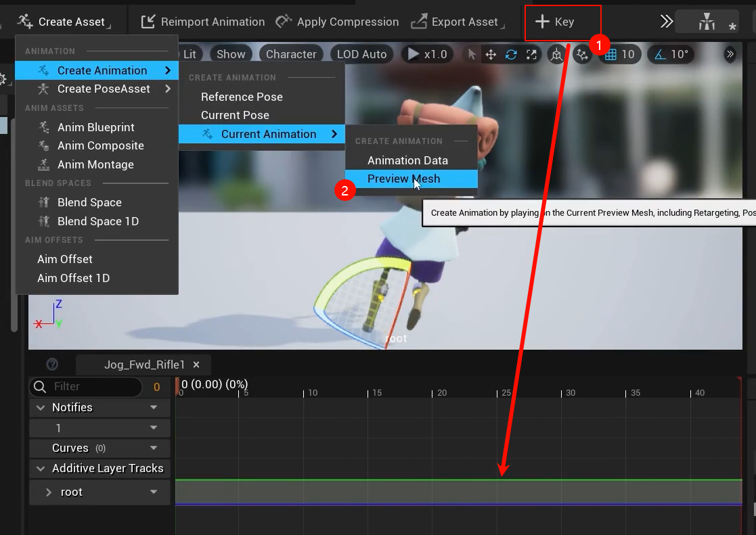This screenshot has width=756, height=535.
Task: Click the add Key button
Action: 554,22
